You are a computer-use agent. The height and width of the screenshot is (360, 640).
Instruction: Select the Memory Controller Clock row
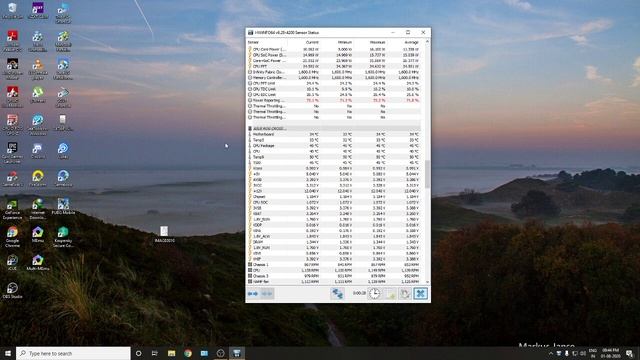click(x=333, y=78)
